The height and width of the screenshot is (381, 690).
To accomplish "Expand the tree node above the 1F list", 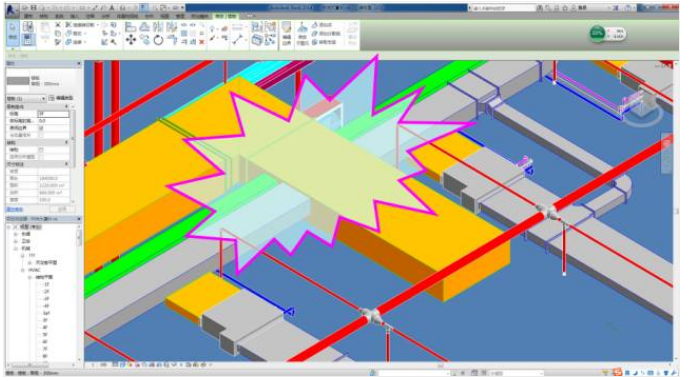I will [30, 278].
